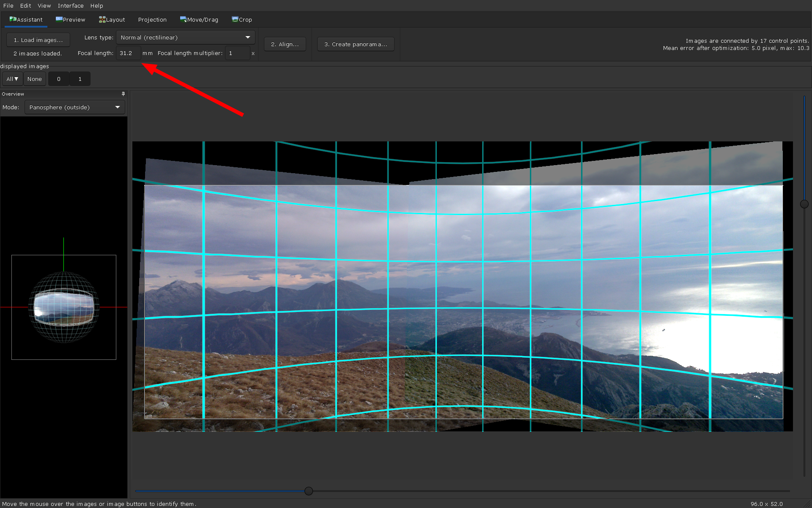Switch to the Preview tab
This screenshot has width=812, height=508.
70,19
